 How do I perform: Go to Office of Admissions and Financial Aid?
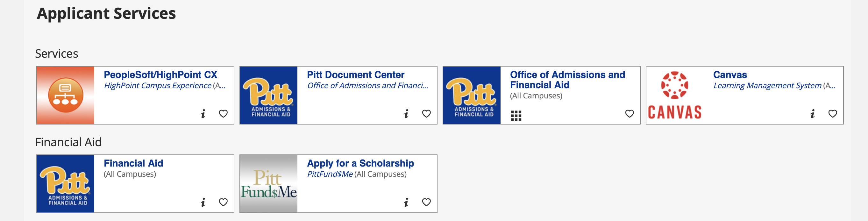point(567,80)
